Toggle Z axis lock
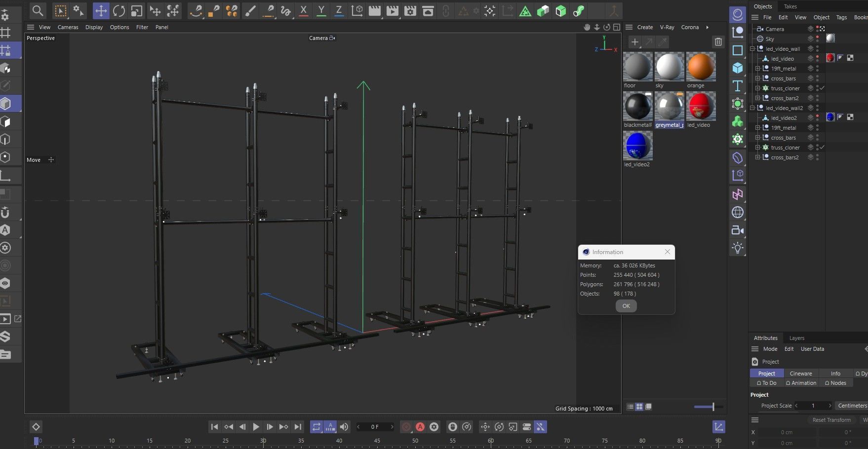 pos(339,11)
